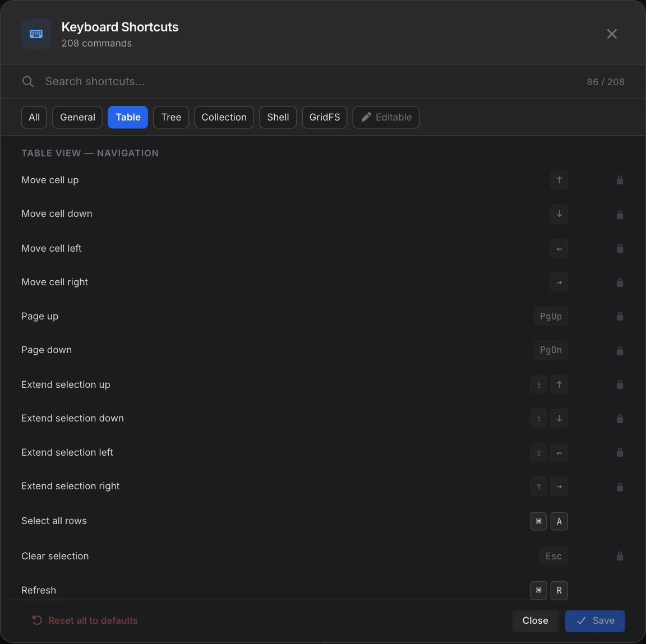Screen dimensions: 646x644
Task: Click the lock icon for Extend selection up
Action: coord(620,384)
